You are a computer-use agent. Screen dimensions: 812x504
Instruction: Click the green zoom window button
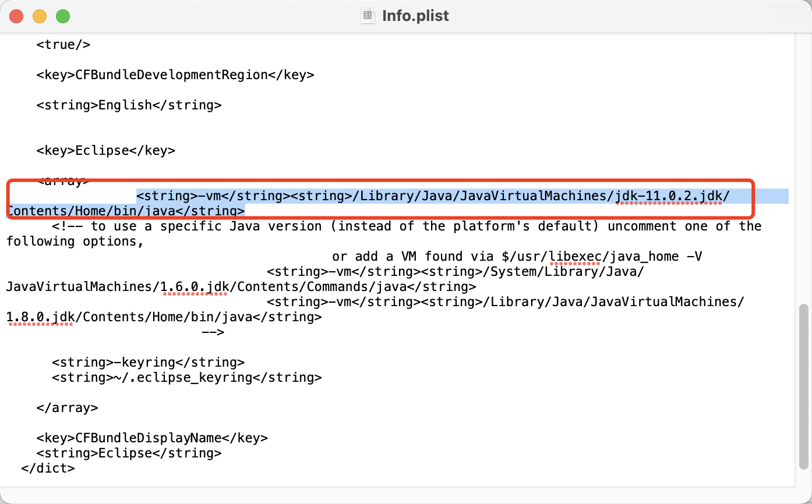[63, 16]
